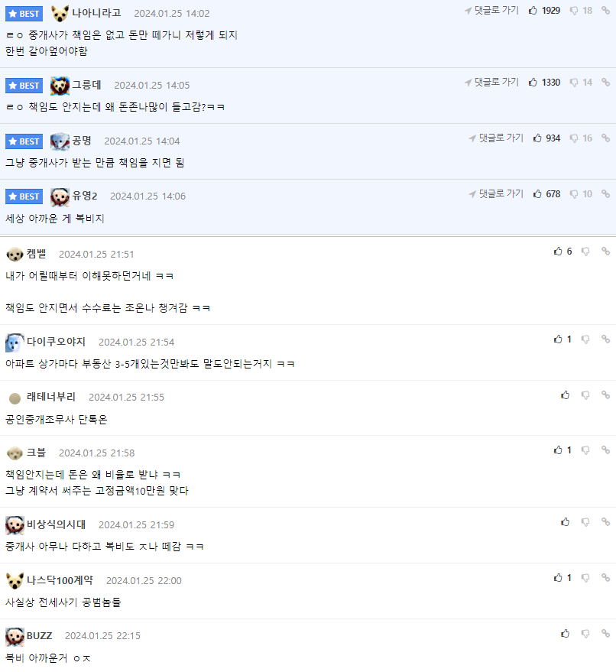Follow 댓글로 가기 on 유영2's comment

(x=496, y=194)
